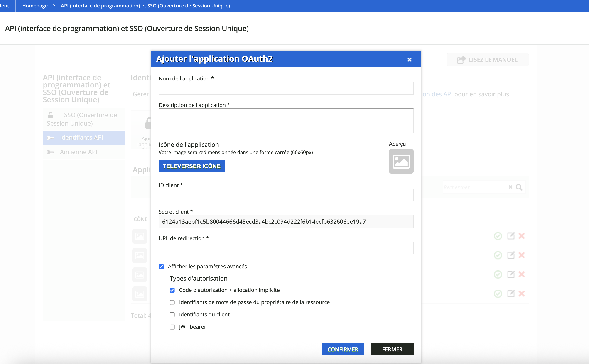Click the Rechercher search field
This screenshot has width=589, height=364.
(x=475, y=187)
